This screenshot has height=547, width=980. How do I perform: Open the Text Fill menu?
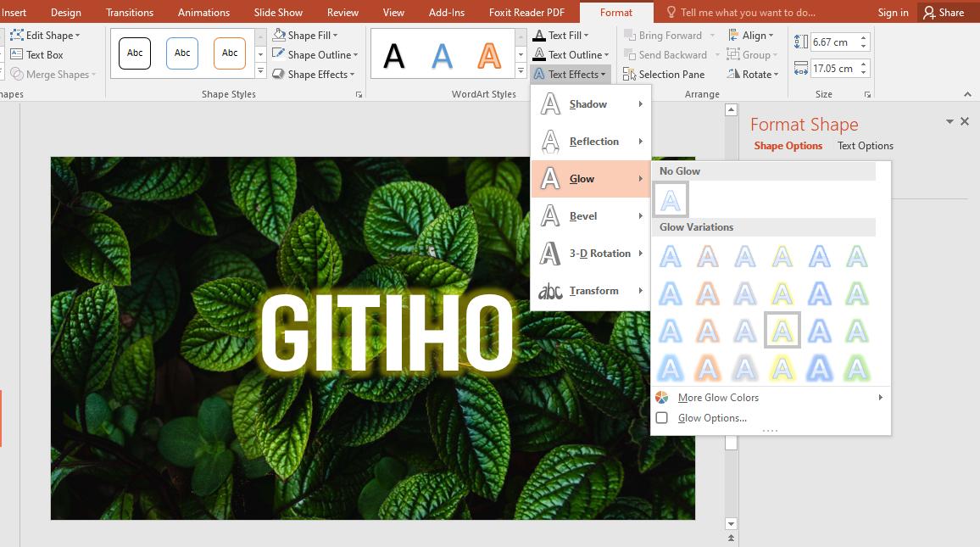(x=561, y=35)
